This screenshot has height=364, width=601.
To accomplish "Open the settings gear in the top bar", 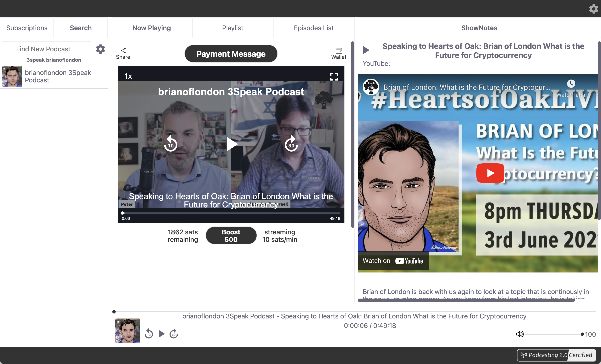I will pos(594,9).
